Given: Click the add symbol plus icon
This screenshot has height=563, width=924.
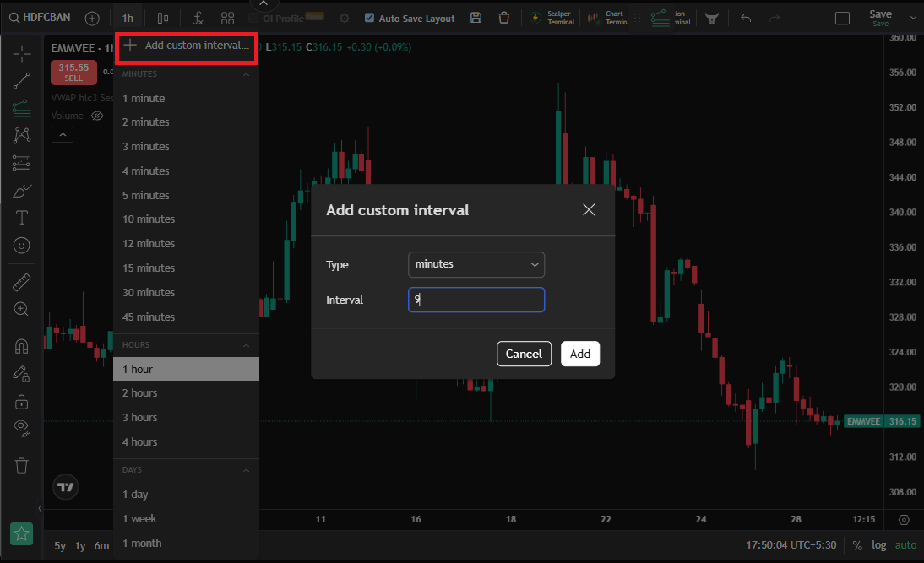Looking at the screenshot, I should tap(92, 19).
